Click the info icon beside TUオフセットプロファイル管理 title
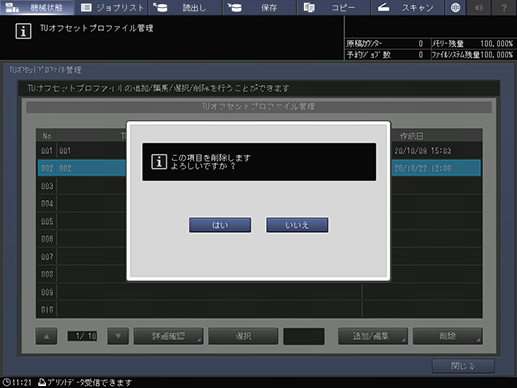This screenshot has width=517, height=388. click(23, 31)
